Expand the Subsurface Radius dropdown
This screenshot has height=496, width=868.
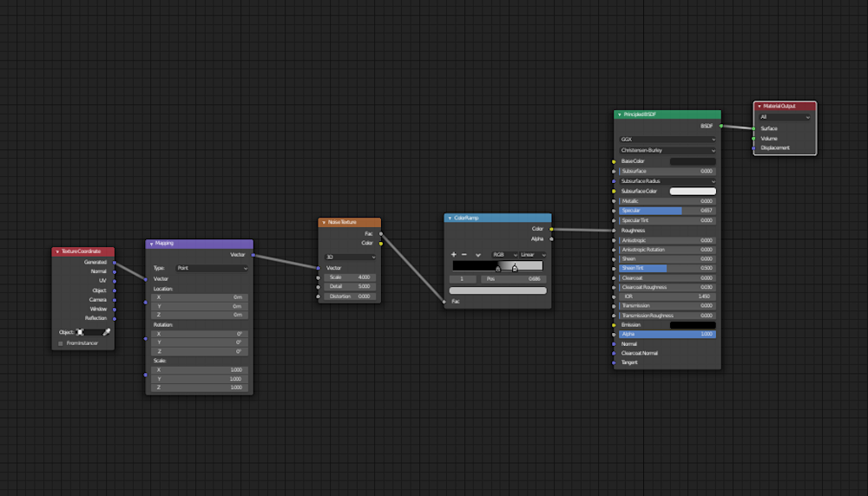667,181
